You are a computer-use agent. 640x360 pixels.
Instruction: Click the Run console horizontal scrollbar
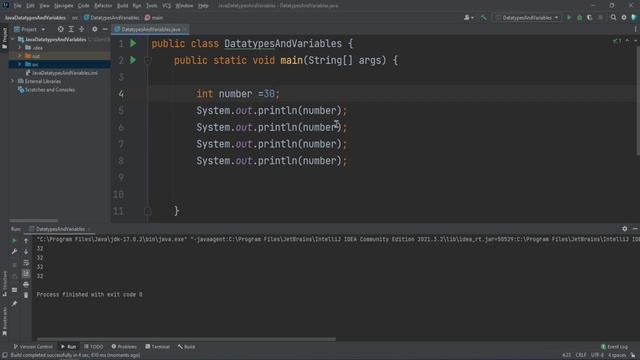[x=186, y=339]
